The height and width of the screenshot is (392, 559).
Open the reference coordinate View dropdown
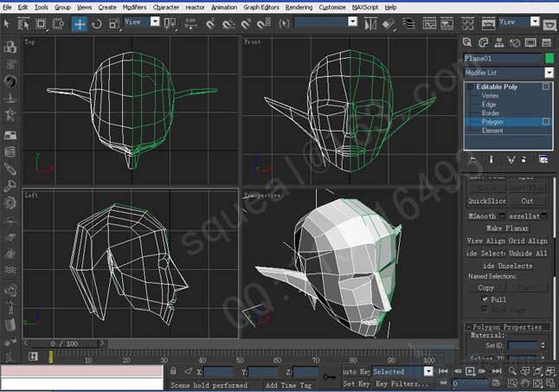click(x=155, y=22)
